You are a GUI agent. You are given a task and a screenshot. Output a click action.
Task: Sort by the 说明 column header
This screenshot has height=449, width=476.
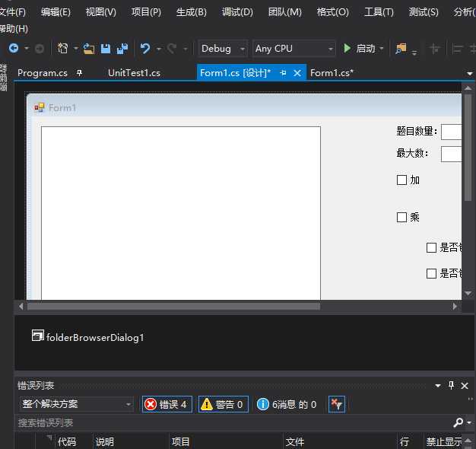point(105,441)
